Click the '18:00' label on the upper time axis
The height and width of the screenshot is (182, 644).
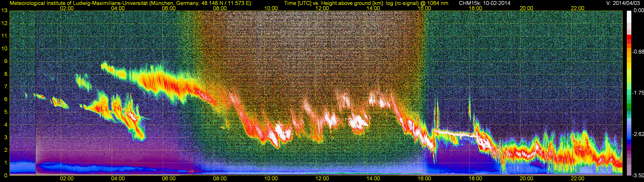pyautogui.click(x=475, y=8)
